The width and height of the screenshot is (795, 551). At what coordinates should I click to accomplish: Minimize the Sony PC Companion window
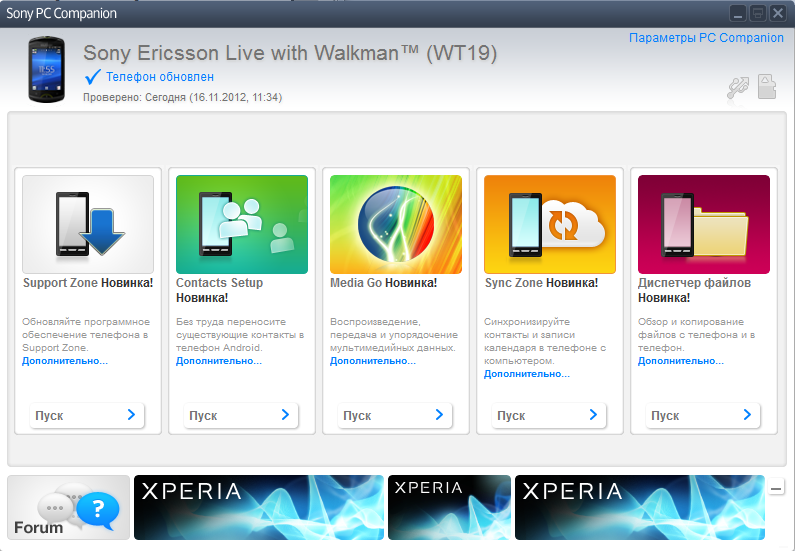pos(738,13)
